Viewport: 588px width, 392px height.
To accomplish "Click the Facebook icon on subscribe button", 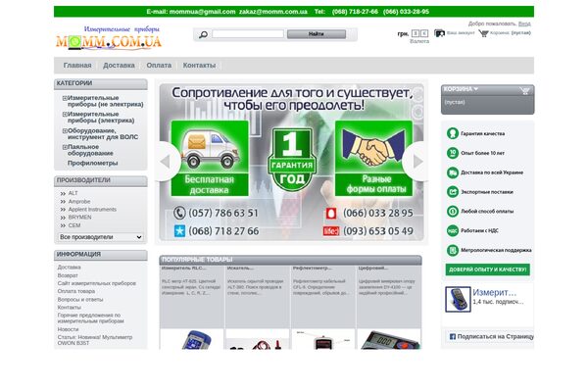I will (x=453, y=336).
